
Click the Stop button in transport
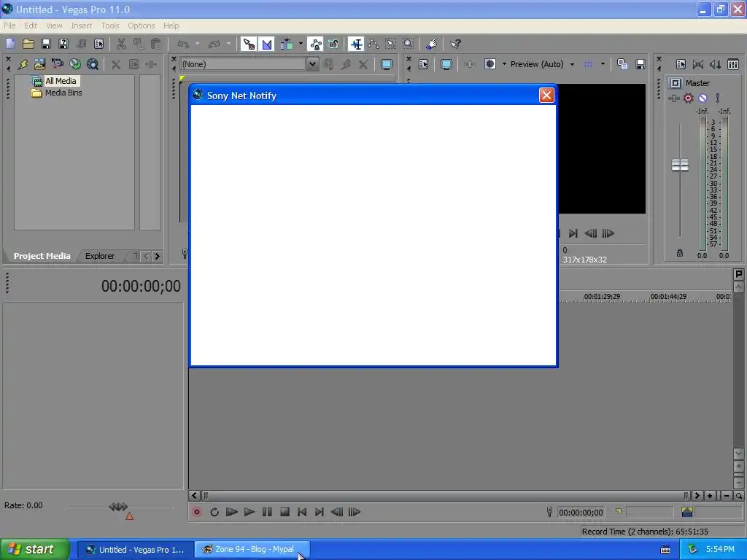pos(285,512)
